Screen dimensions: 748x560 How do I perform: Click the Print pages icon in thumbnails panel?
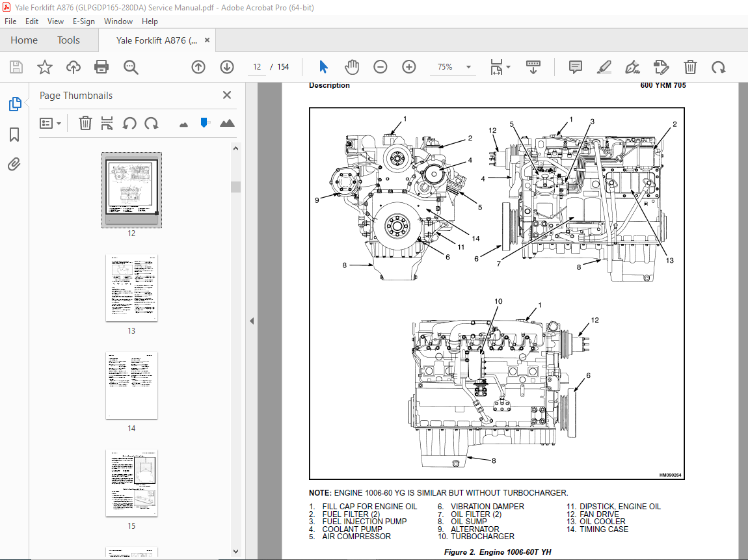coord(107,123)
